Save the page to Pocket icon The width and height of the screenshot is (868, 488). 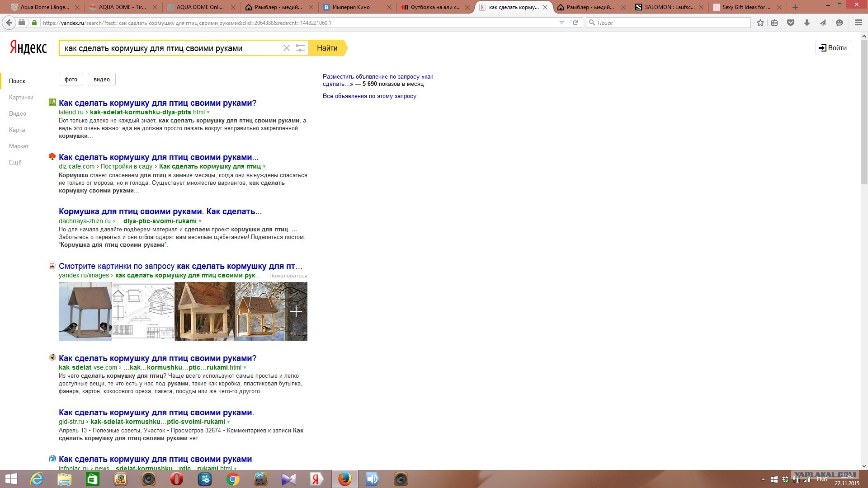(x=791, y=23)
